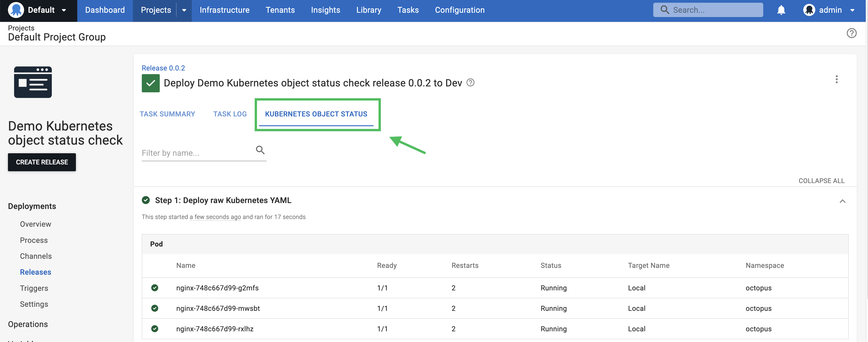Viewport: 868px width, 342px height.
Task: Switch to the TASK LOG tab
Action: [x=230, y=114]
